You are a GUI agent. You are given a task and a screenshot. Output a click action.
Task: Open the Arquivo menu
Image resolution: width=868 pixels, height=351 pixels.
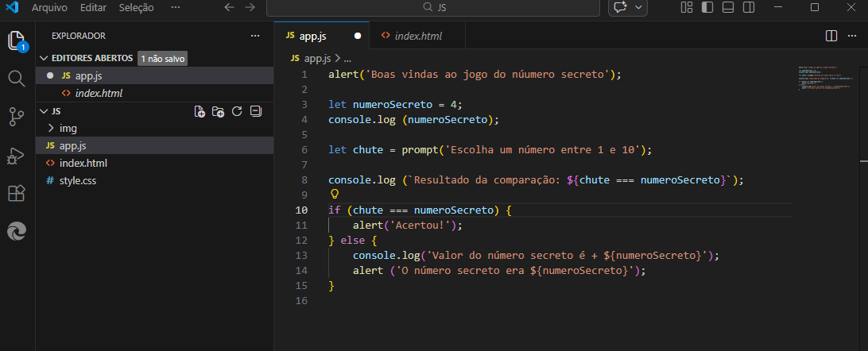pos(49,7)
